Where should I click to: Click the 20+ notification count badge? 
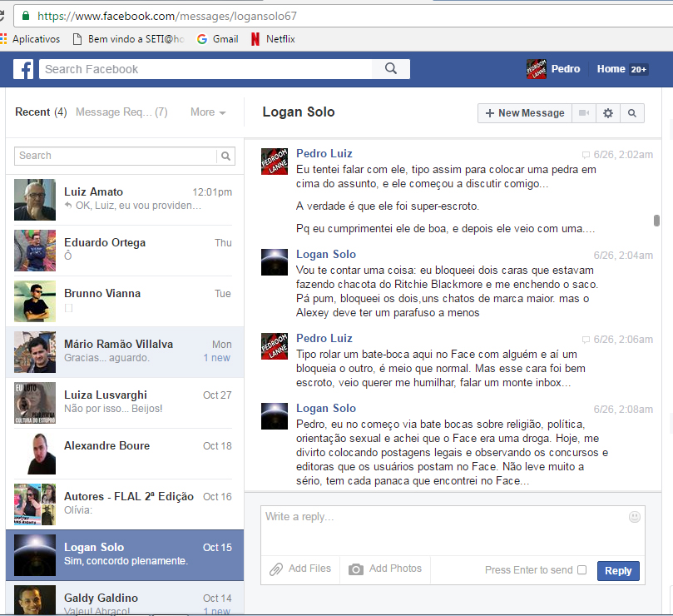[x=638, y=70]
